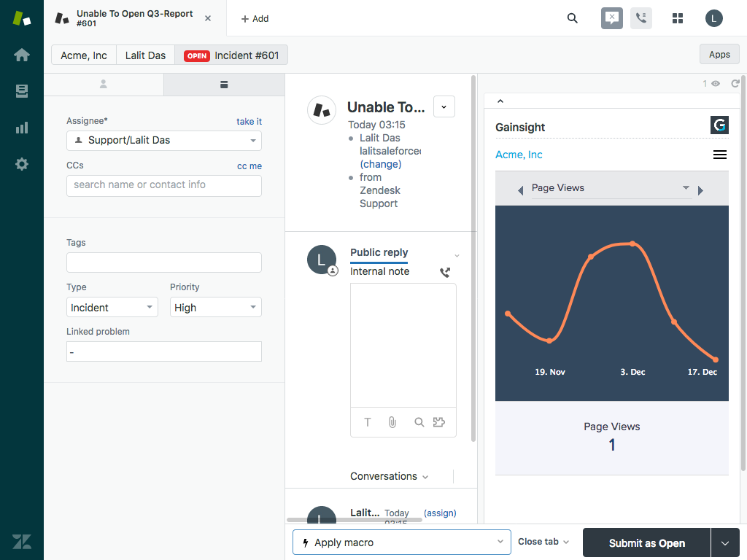
Task: Click the Tags input field
Action: pyautogui.click(x=164, y=262)
